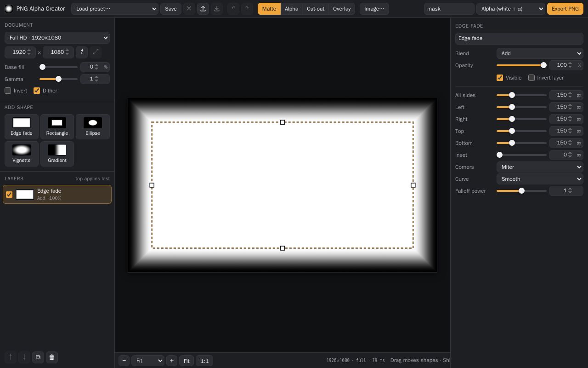This screenshot has height=368, width=588.
Task: Switch to the Overlay view tab
Action: tap(342, 9)
